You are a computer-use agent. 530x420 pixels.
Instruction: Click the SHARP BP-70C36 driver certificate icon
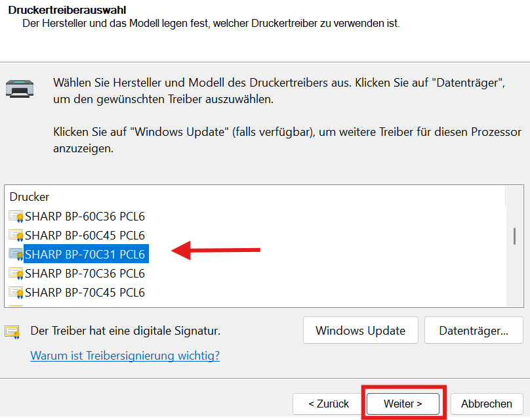(x=16, y=273)
